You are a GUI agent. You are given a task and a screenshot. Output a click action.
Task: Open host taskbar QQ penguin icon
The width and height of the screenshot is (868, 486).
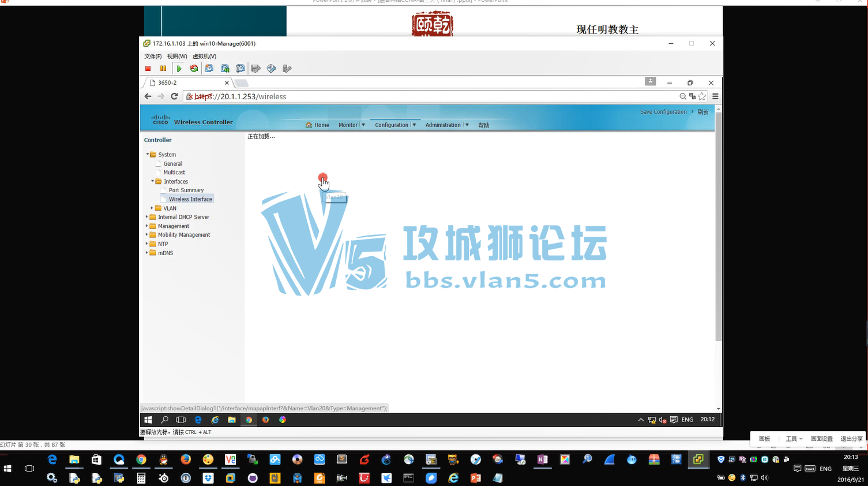coord(163,459)
